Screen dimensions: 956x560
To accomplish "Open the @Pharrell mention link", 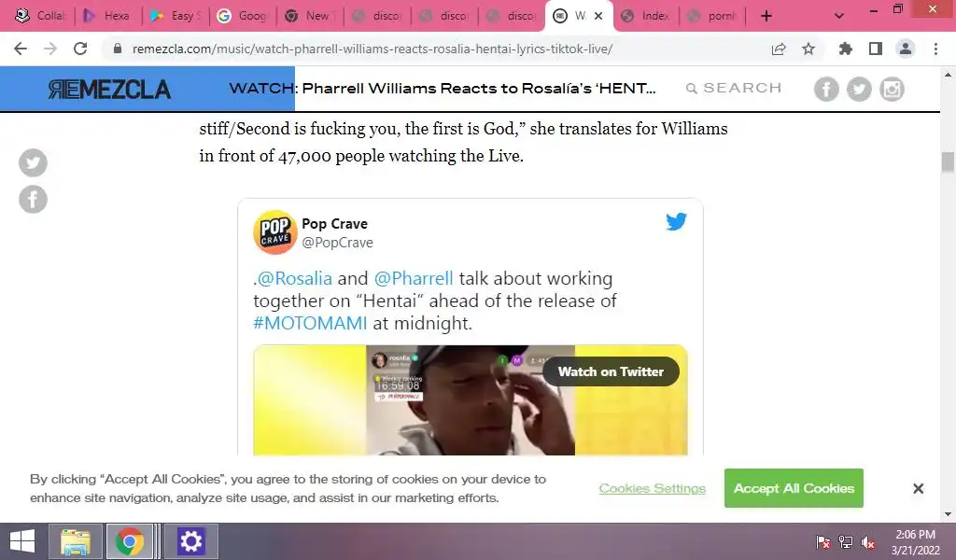I will pos(414,278).
